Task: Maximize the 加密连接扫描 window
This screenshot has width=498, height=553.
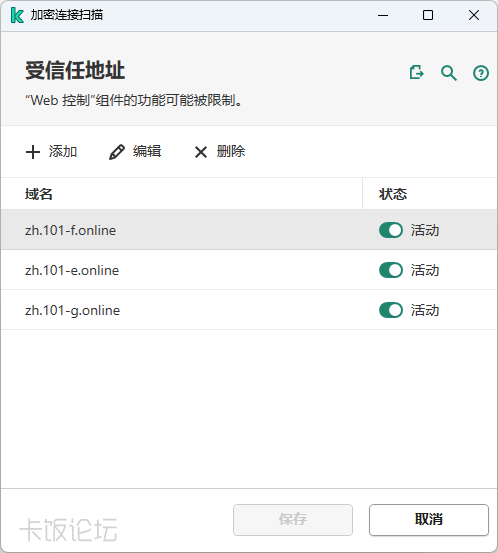Action: 428,15
